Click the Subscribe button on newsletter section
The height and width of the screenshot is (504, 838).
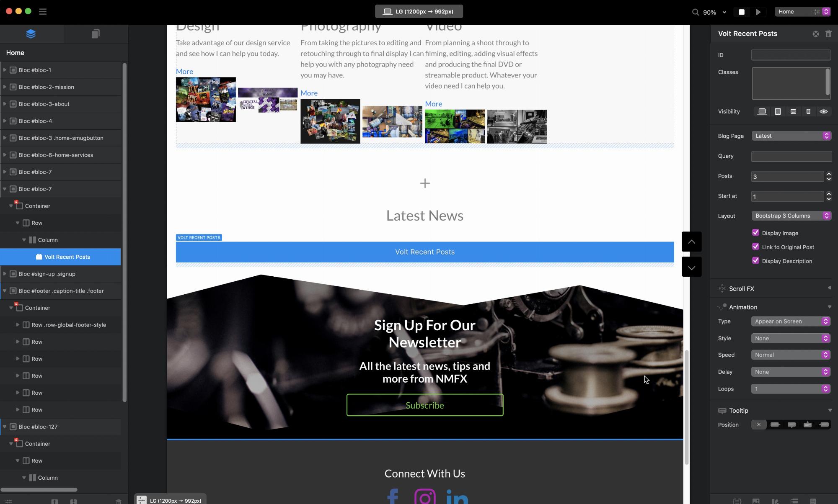click(424, 405)
